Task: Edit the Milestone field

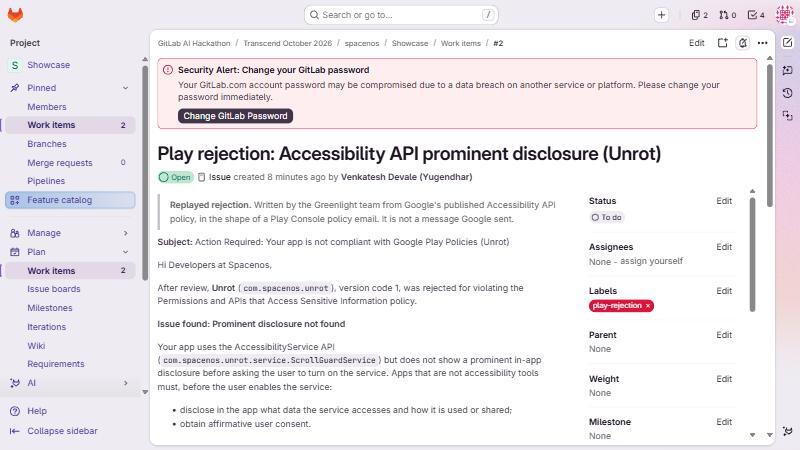Action: pos(724,422)
